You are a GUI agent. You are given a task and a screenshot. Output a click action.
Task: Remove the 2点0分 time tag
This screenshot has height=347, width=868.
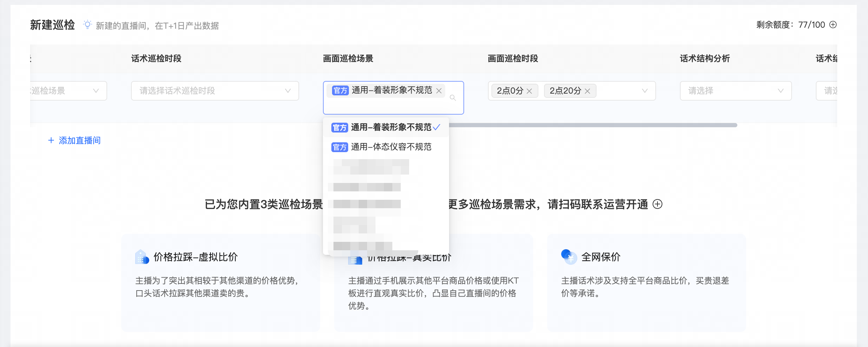(529, 91)
